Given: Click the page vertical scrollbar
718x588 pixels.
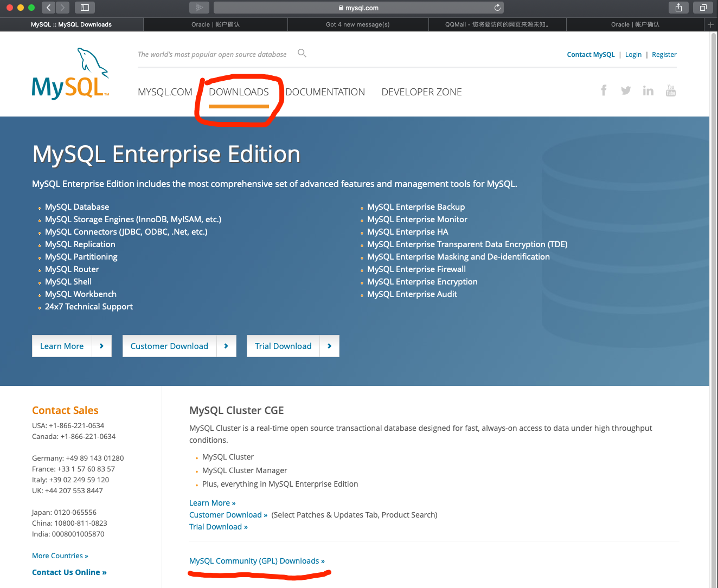Looking at the screenshot, I should coord(713,309).
